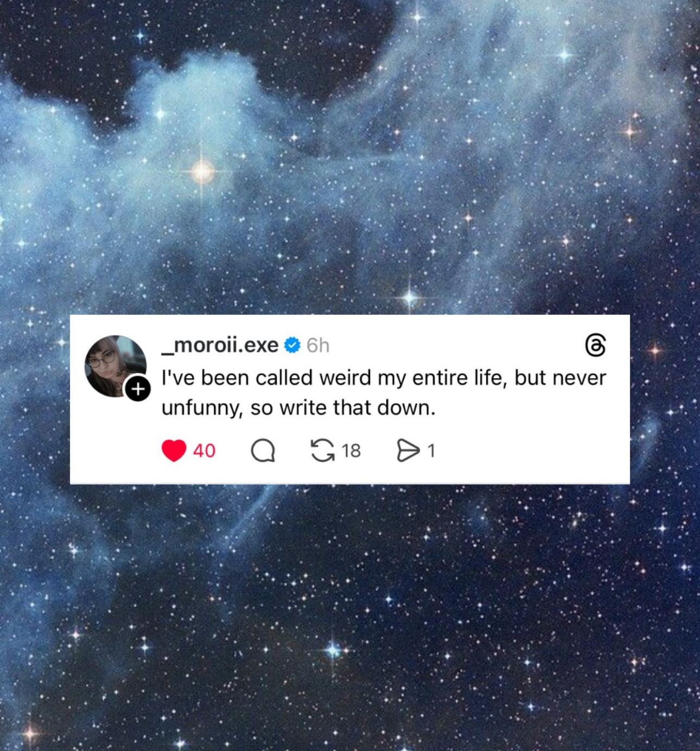
Task: Share the post with the paper-plane icon
Action: [408, 450]
